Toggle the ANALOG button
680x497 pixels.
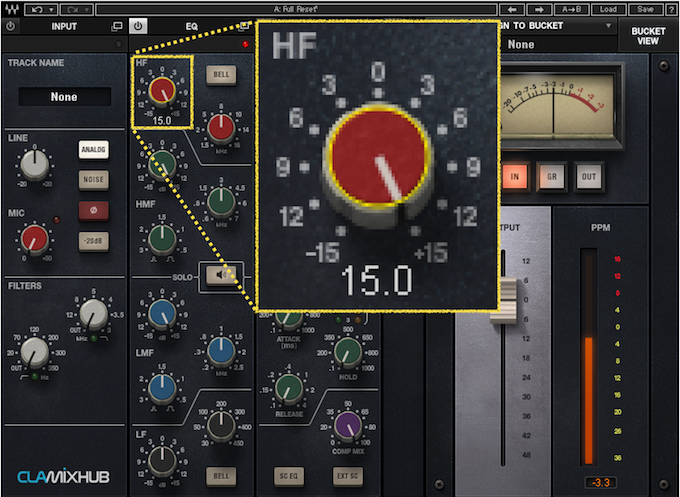(93, 150)
